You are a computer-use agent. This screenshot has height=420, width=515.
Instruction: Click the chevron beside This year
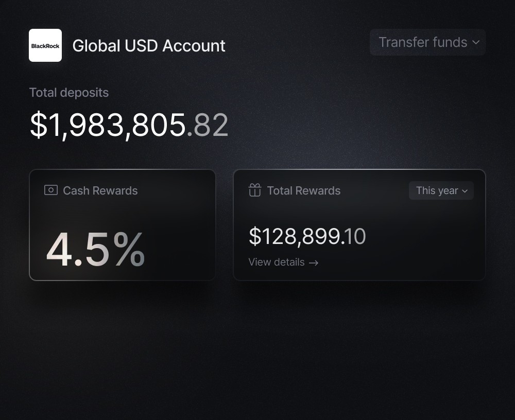pyautogui.click(x=465, y=191)
